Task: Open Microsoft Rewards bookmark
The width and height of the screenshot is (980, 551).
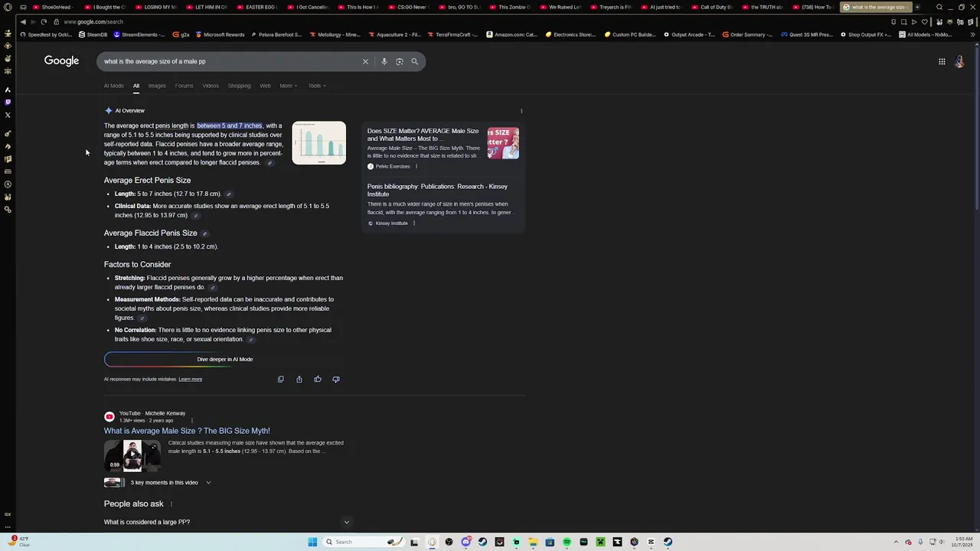Action: click(221, 34)
